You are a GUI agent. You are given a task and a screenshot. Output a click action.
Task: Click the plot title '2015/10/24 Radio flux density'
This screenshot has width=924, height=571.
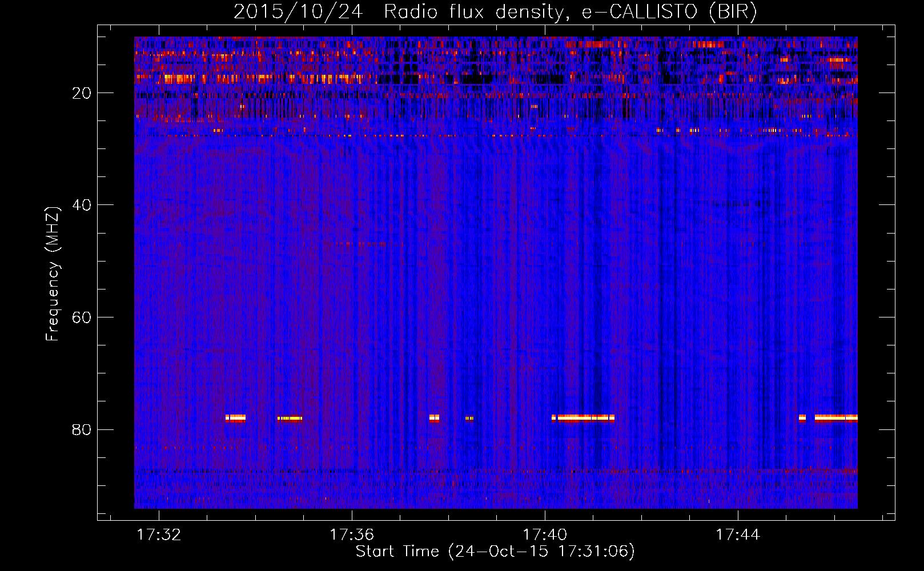click(x=495, y=11)
